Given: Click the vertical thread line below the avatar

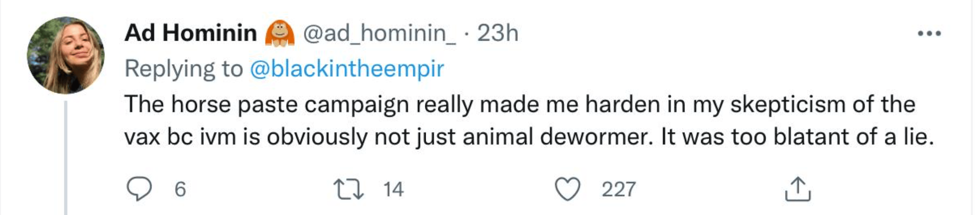Looking at the screenshot, I should tap(65, 158).
